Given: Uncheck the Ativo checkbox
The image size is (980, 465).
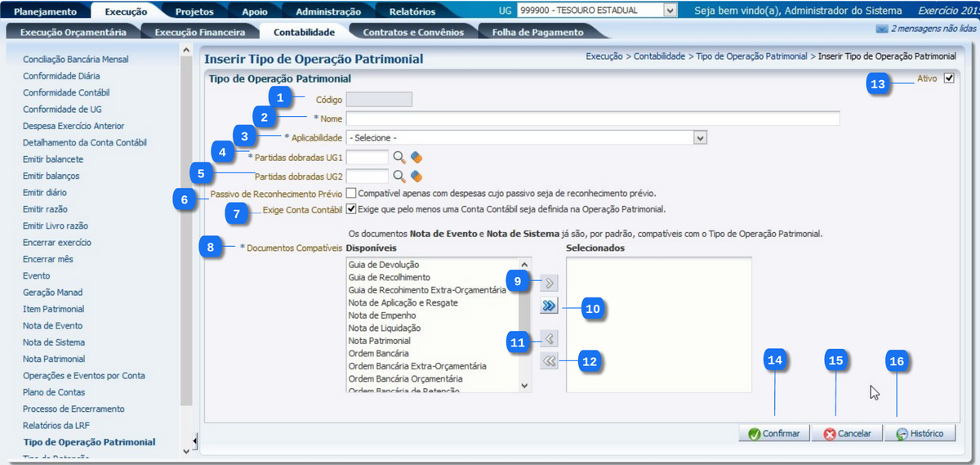Looking at the screenshot, I should (948, 78).
